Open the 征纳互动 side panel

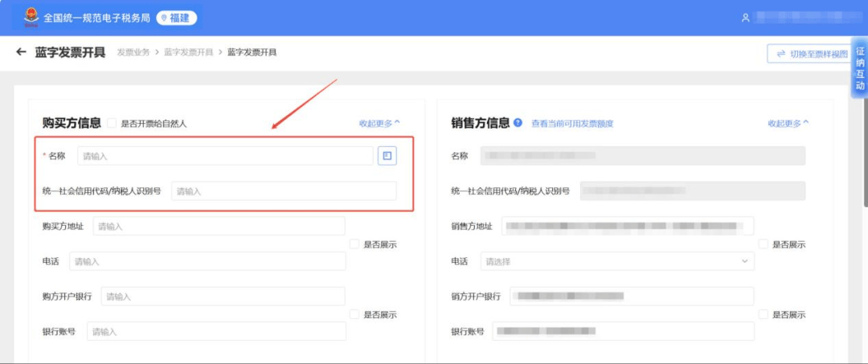859,68
